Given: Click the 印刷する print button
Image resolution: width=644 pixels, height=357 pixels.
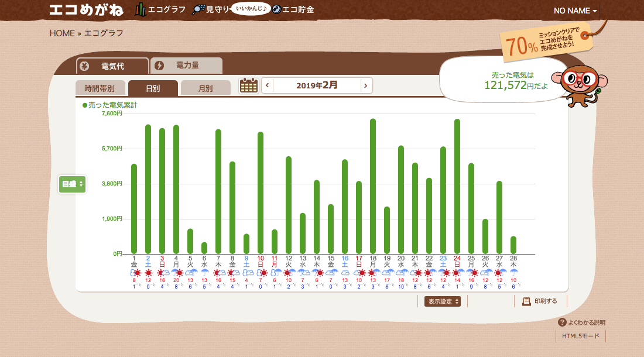Looking at the screenshot, I should click(x=540, y=301).
